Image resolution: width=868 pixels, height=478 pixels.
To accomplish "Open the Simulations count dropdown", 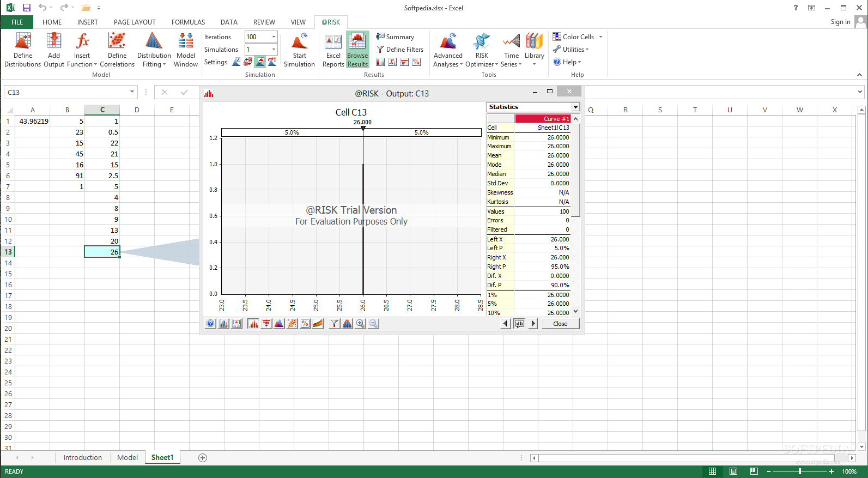I will coord(274,49).
